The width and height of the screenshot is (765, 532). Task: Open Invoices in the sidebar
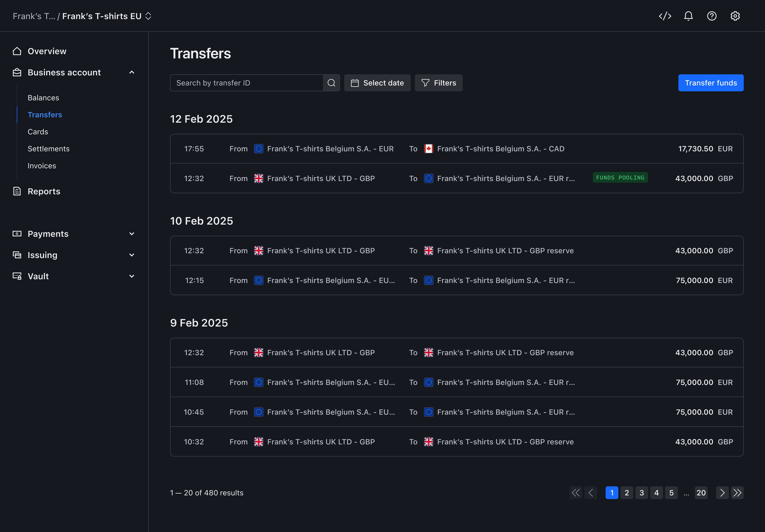coord(42,166)
